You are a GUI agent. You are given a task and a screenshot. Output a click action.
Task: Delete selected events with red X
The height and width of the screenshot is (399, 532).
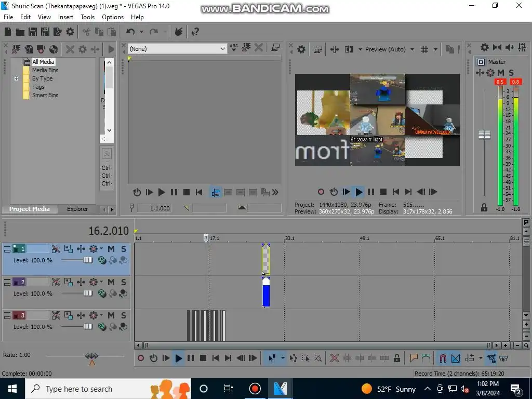335,358
